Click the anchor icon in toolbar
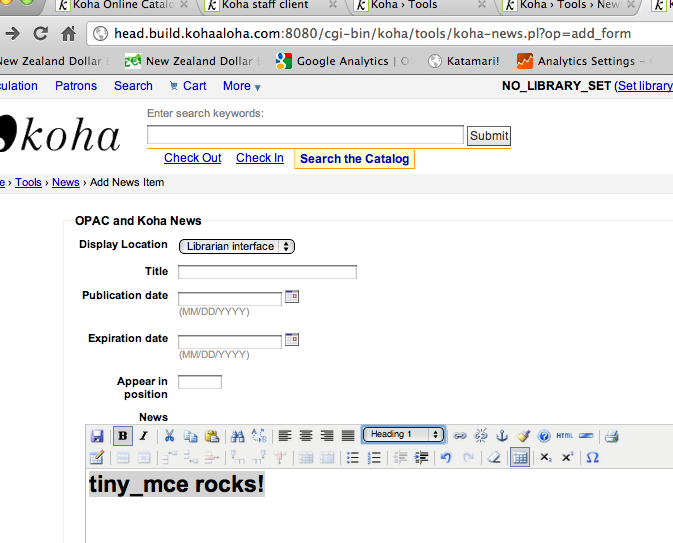673x543 pixels. (502, 436)
